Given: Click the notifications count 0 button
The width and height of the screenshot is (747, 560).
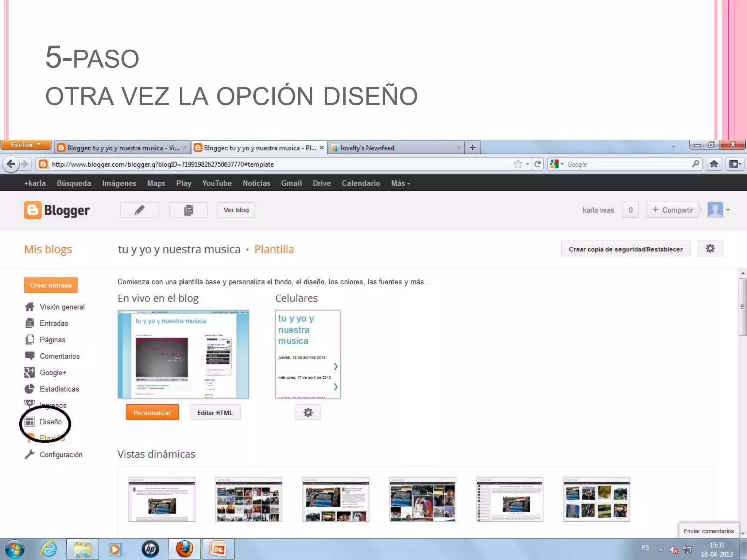Looking at the screenshot, I should (x=630, y=210).
